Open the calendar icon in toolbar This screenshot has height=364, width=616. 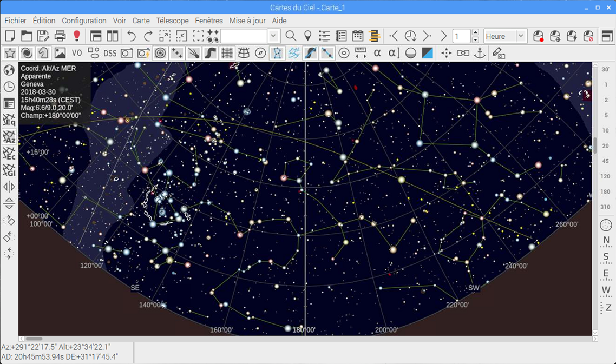[358, 36]
